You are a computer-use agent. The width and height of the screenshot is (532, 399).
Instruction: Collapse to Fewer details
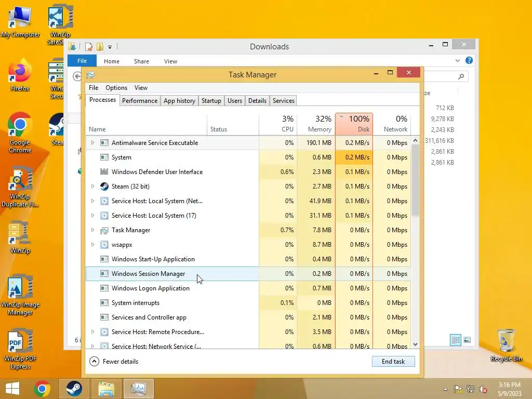tap(114, 362)
